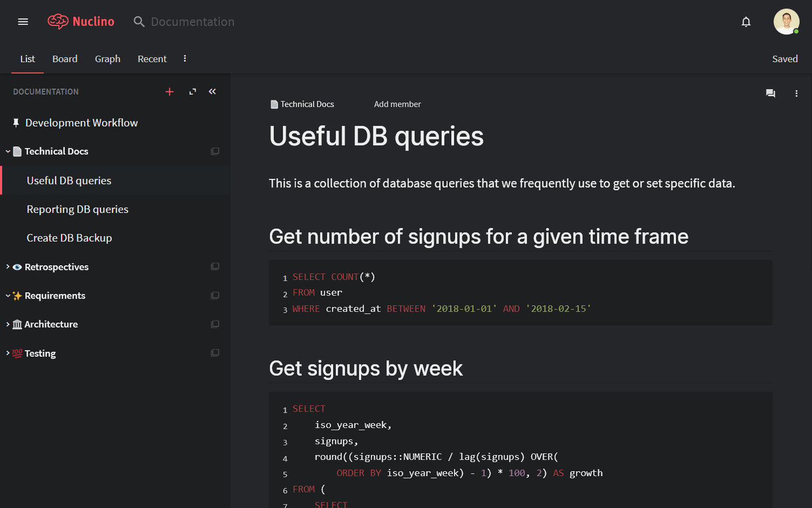Open Technical Docs collection label

pyautogui.click(x=56, y=151)
